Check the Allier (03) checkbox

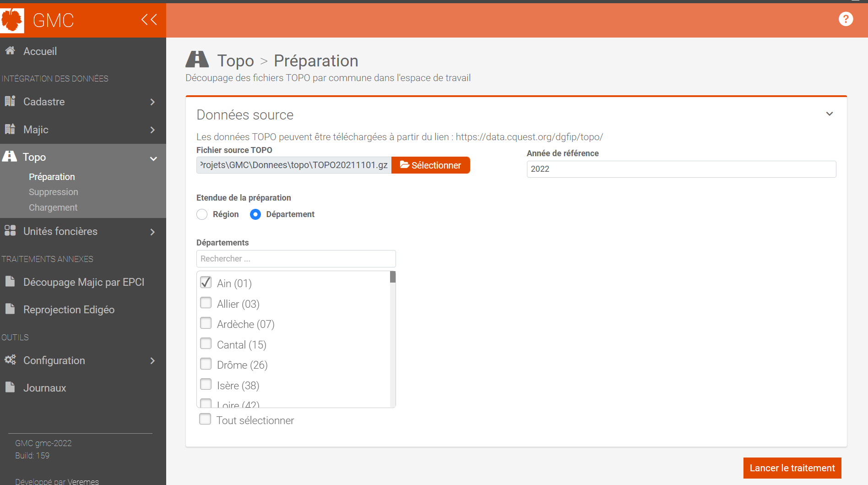click(206, 303)
